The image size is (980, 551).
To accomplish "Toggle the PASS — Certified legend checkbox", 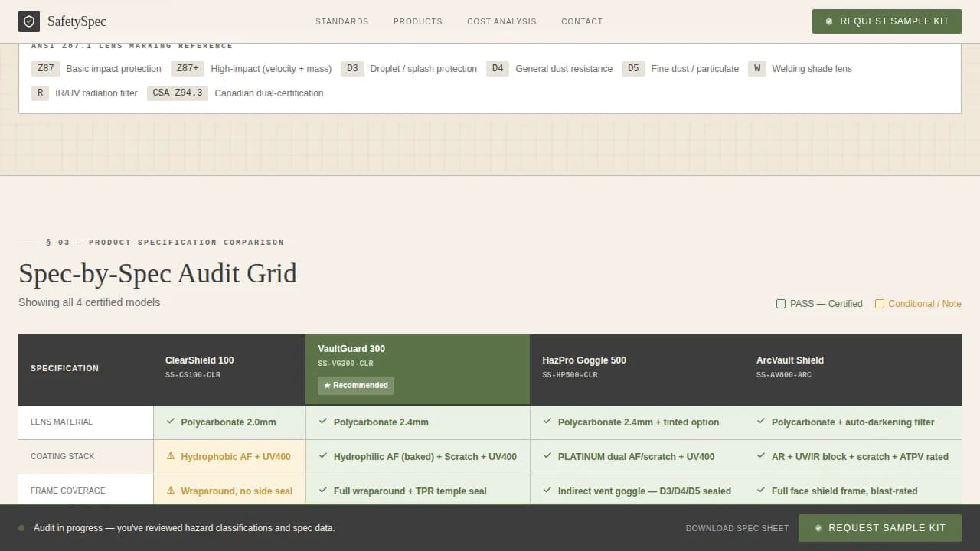I will (781, 304).
